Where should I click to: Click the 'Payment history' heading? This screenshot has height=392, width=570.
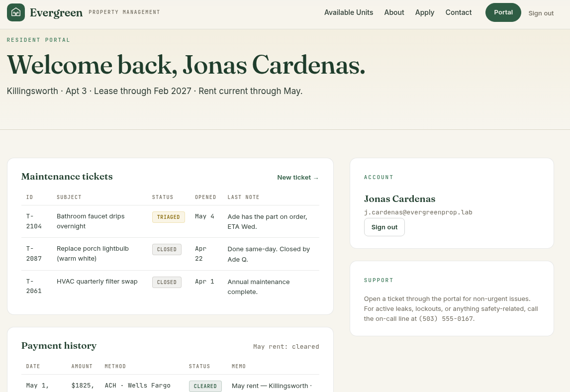coord(59,346)
